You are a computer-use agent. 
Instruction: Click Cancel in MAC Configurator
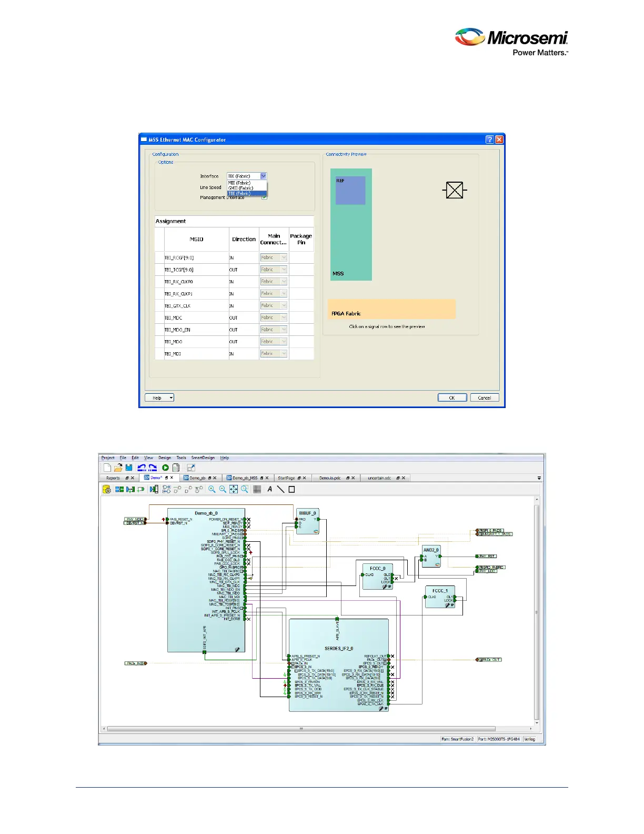(485, 398)
